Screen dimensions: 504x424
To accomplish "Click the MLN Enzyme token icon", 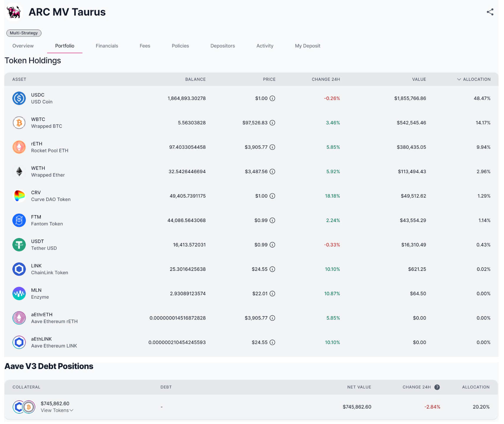I will point(19,294).
